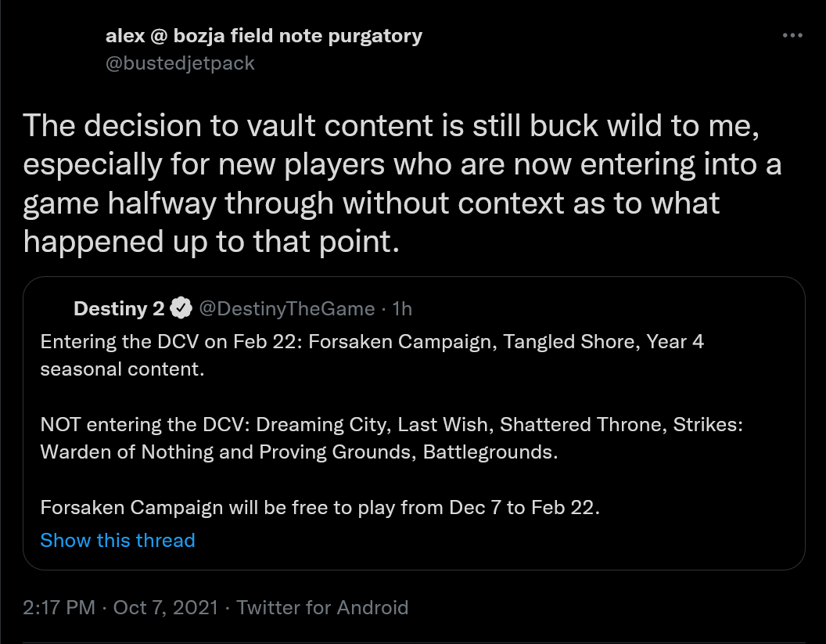826x644 pixels.
Task: Click the display name alex @ bozja field note purgatory
Action: [264, 35]
